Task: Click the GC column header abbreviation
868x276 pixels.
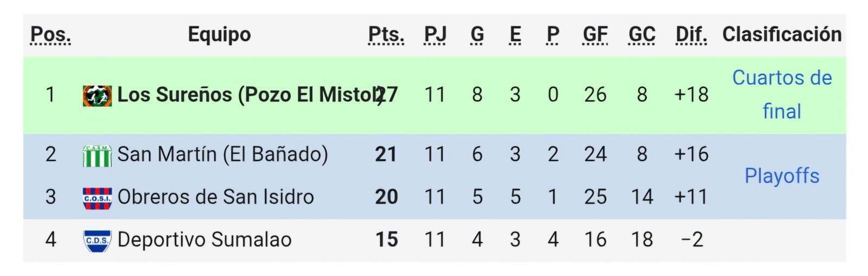Action: click(x=642, y=35)
